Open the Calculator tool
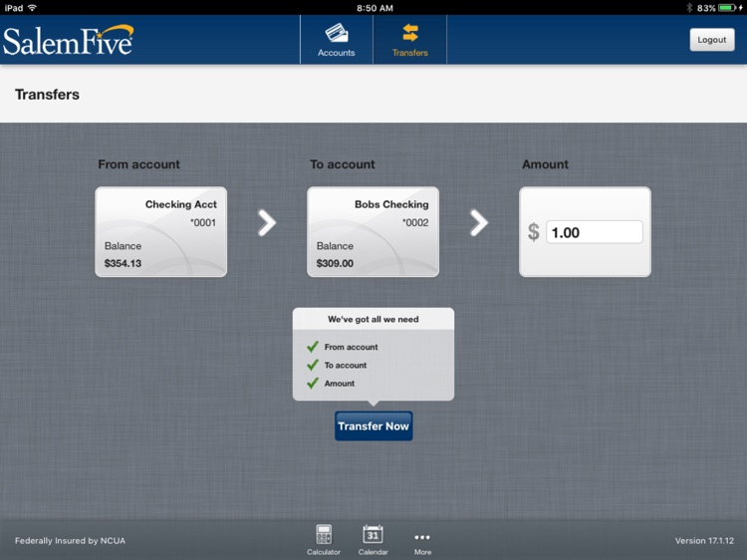Viewport: 747px width, 560px height. [x=324, y=540]
